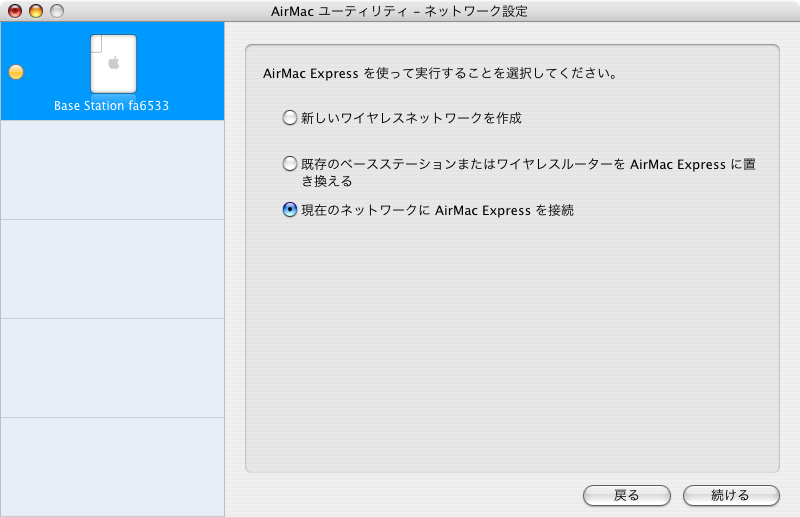Screen dimensions: 800x517
Task: Select the Base Station fa6533 label
Action: [x=111, y=106]
